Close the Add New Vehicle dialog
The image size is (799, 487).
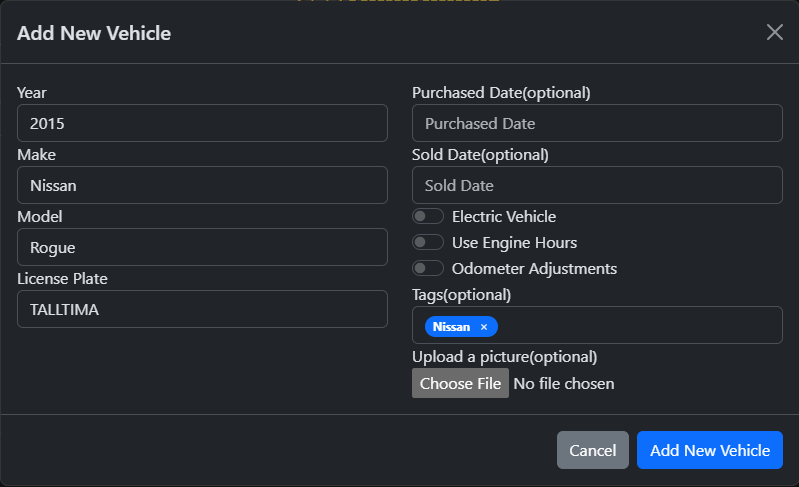tap(775, 32)
